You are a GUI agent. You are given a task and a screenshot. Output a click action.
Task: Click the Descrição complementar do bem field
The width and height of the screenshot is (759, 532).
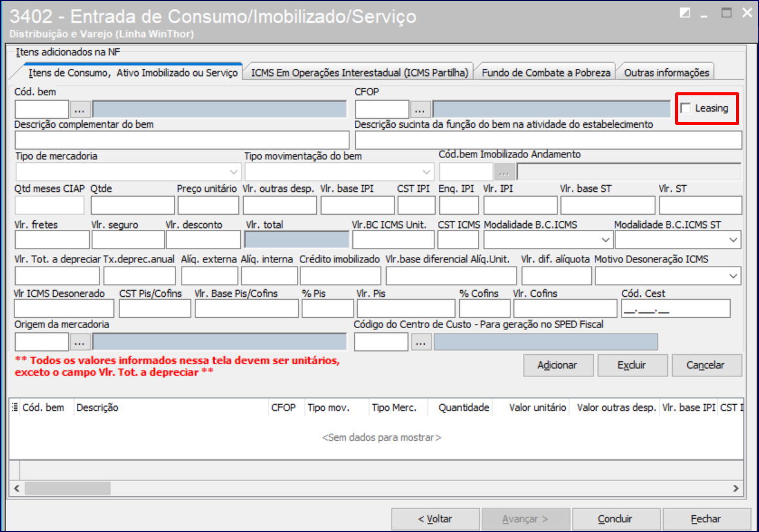181,140
